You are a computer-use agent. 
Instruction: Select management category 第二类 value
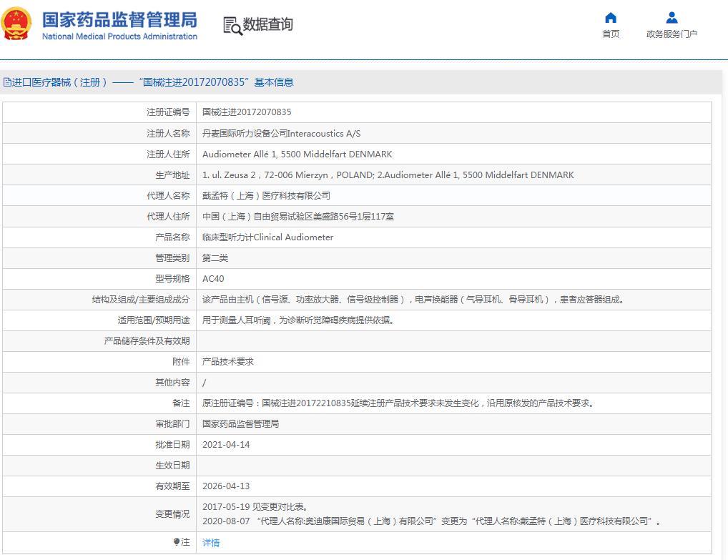[x=215, y=257]
